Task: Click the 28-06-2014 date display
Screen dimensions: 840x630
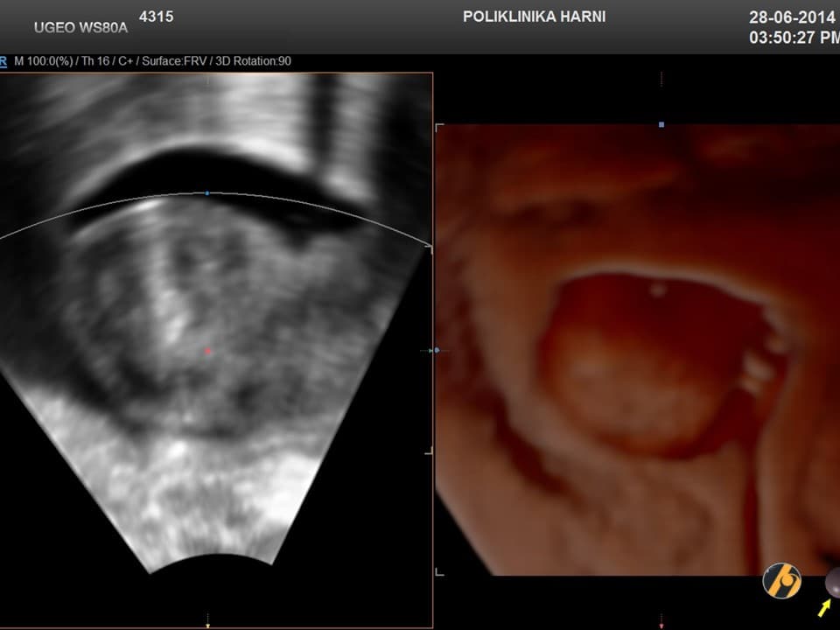Action: click(793, 17)
